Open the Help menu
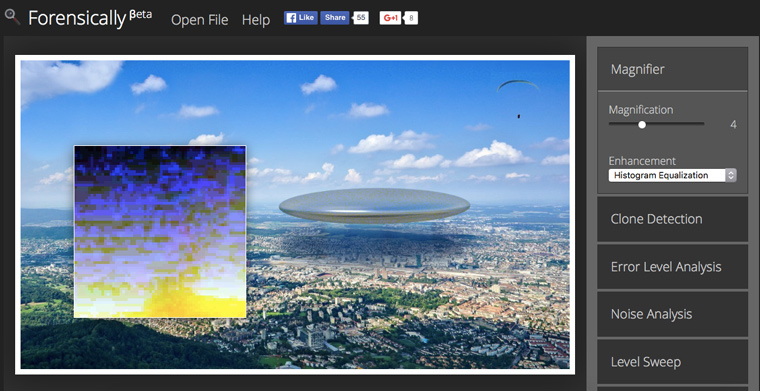The height and width of the screenshot is (391, 760). [x=256, y=20]
